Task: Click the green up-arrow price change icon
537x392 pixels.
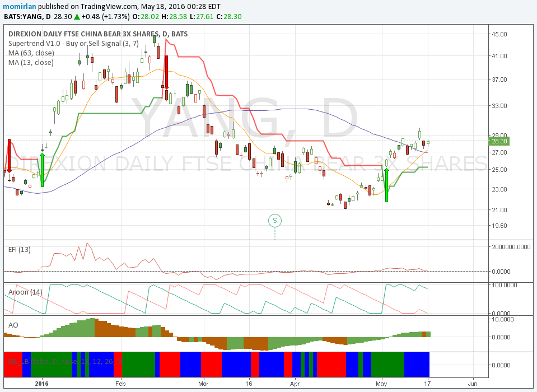Action: [77, 16]
